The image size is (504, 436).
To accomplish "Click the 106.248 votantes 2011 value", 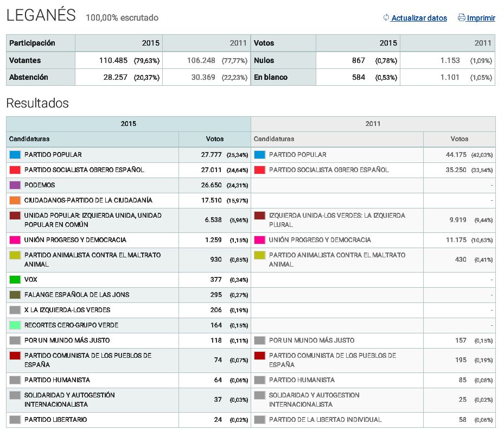I will point(201,60).
